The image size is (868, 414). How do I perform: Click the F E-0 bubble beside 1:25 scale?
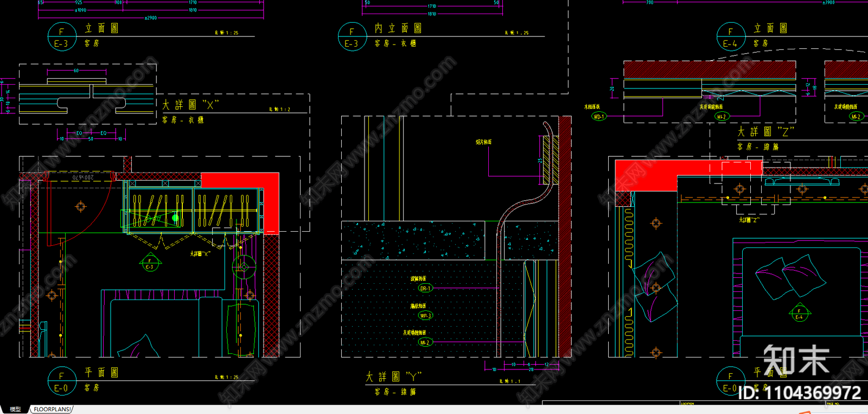pyautogui.click(x=61, y=381)
